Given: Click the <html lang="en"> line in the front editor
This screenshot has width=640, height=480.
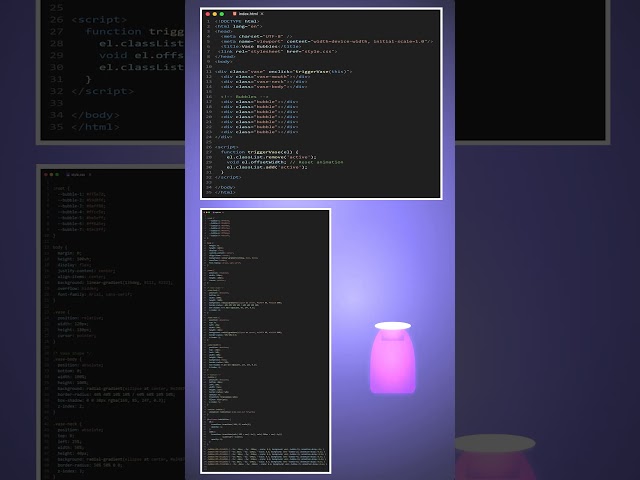Looking at the screenshot, I should (x=238, y=26).
